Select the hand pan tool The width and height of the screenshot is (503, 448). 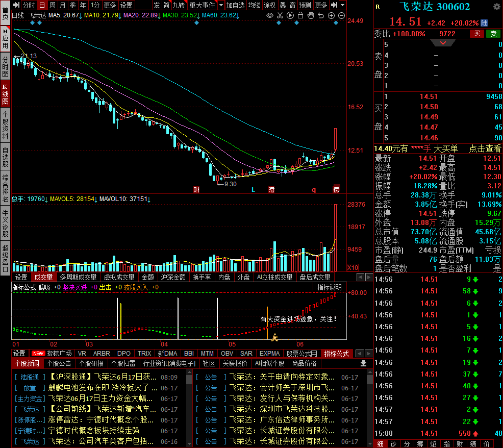coord(311,15)
